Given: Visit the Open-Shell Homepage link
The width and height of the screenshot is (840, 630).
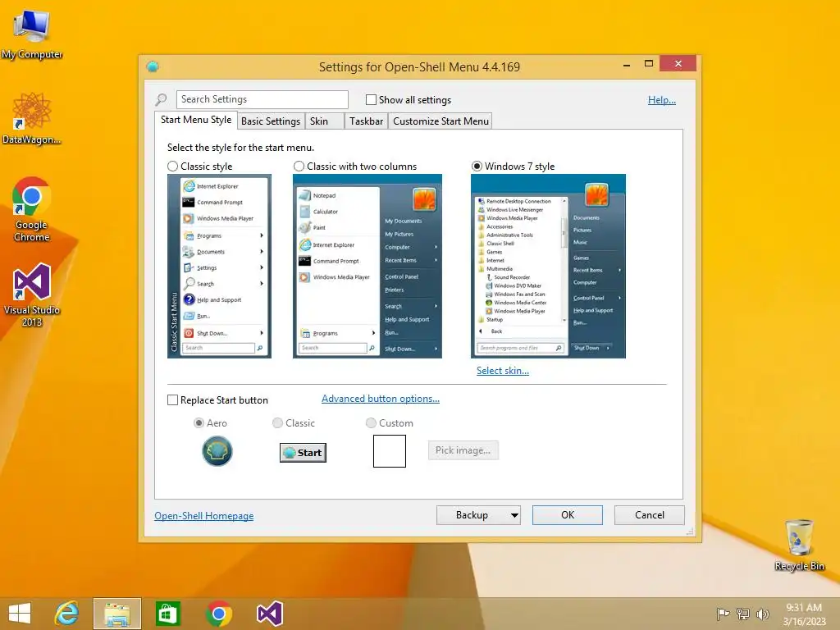Looking at the screenshot, I should pos(204,516).
